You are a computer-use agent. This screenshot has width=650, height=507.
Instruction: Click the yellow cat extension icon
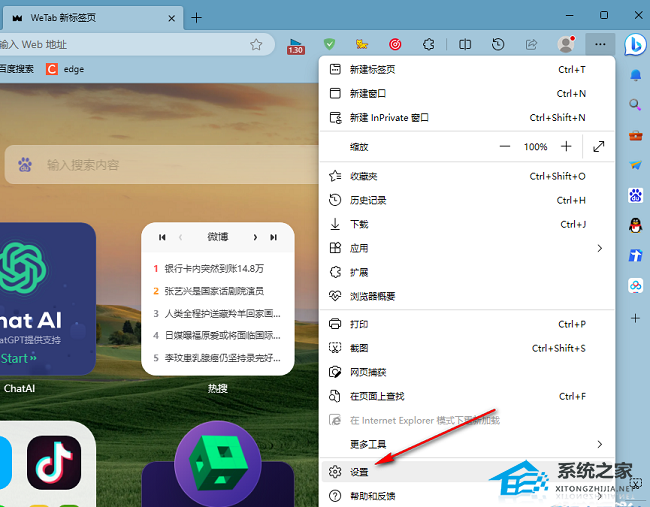click(362, 44)
